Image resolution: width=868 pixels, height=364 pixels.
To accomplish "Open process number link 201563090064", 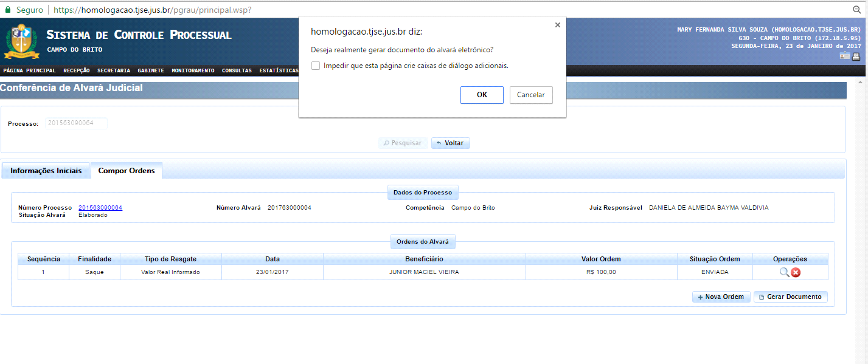I will (x=100, y=208).
